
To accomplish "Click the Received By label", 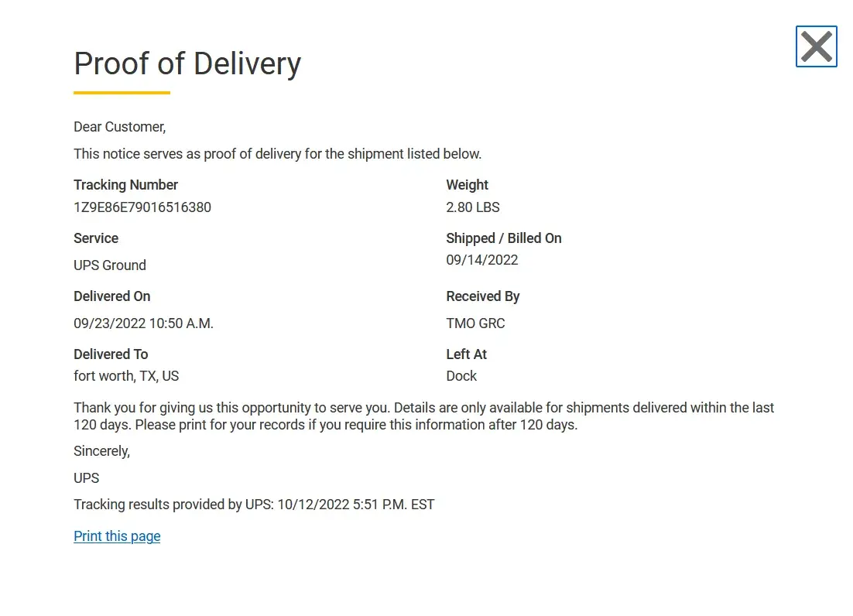I will point(483,296).
